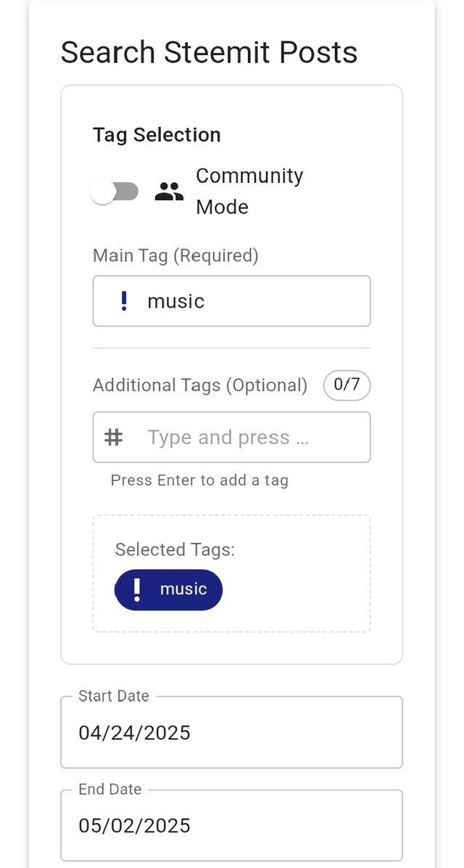Image resolution: width=464 pixels, height=868 pixels.
Task: Open the End Date field
Action: (x=231, y=825)
